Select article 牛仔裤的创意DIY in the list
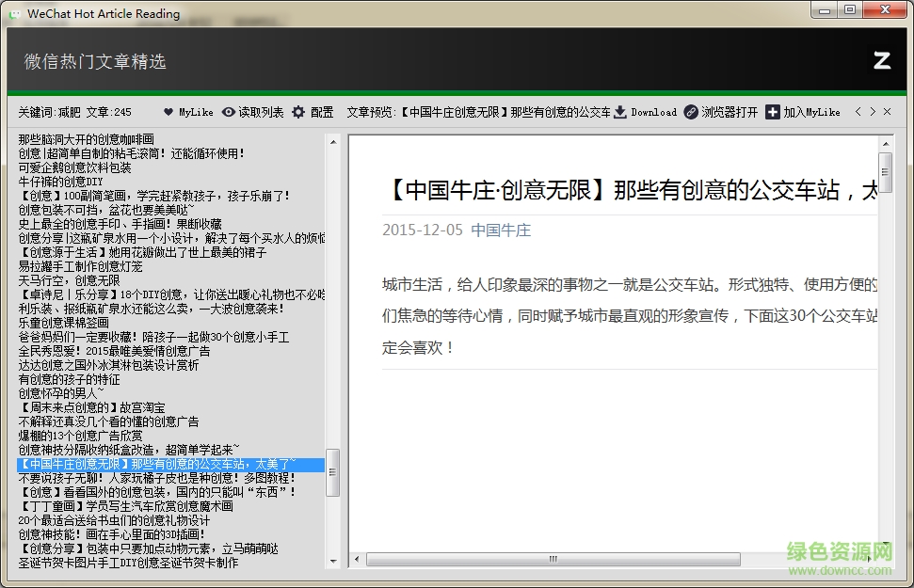 point(58,181)
